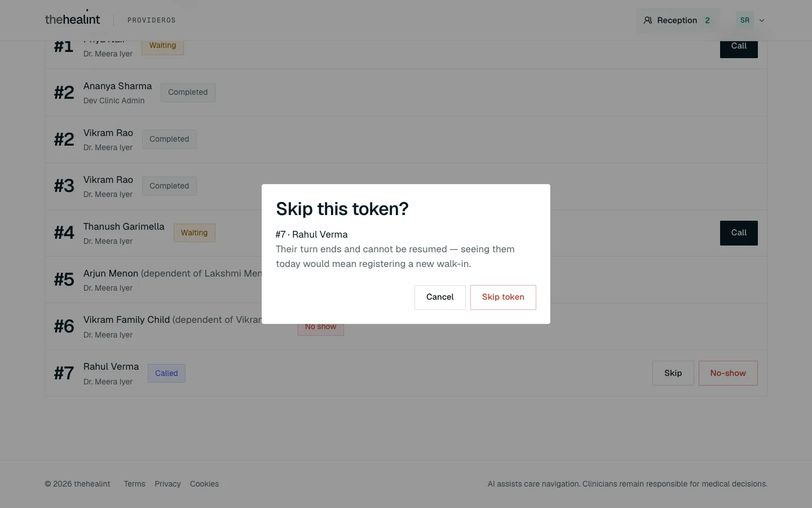The width and height of the screenshot is (812, 508).
Task: Call token #1 patient
Action: tap(739, 46)
